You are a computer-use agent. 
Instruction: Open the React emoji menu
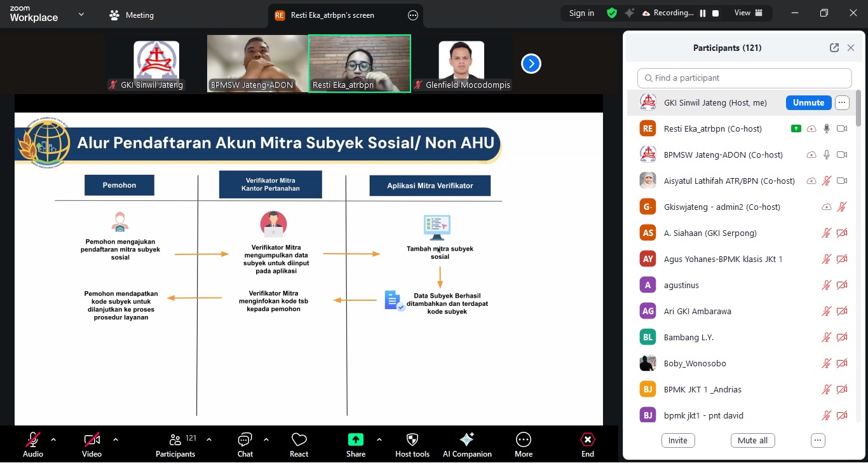pos(299,445)
